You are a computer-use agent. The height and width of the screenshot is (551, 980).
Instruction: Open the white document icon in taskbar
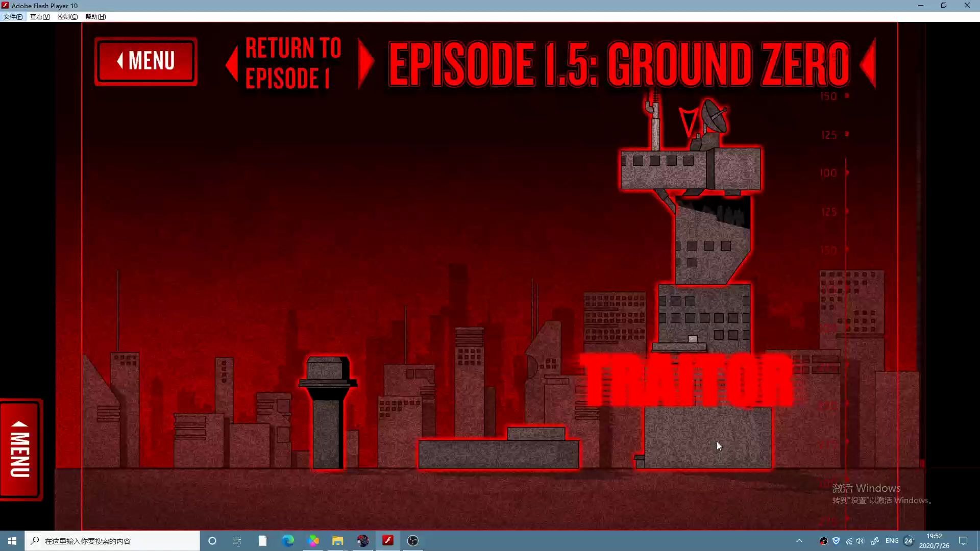pos(262,541)
